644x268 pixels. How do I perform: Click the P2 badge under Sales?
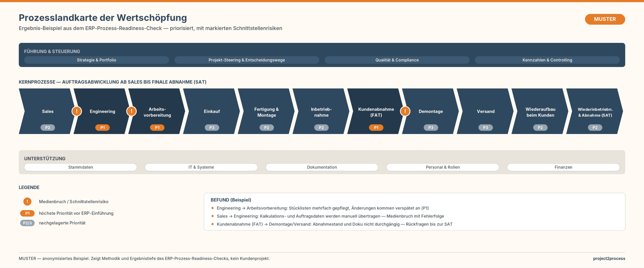point(48,128)
